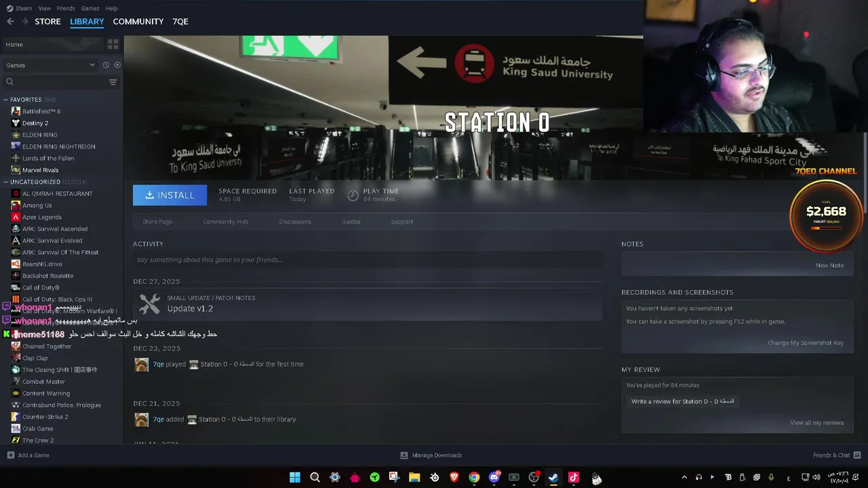This screenshot has width=868, height=488.
Task: Open the Store Page link
Action: coord(157,222)
